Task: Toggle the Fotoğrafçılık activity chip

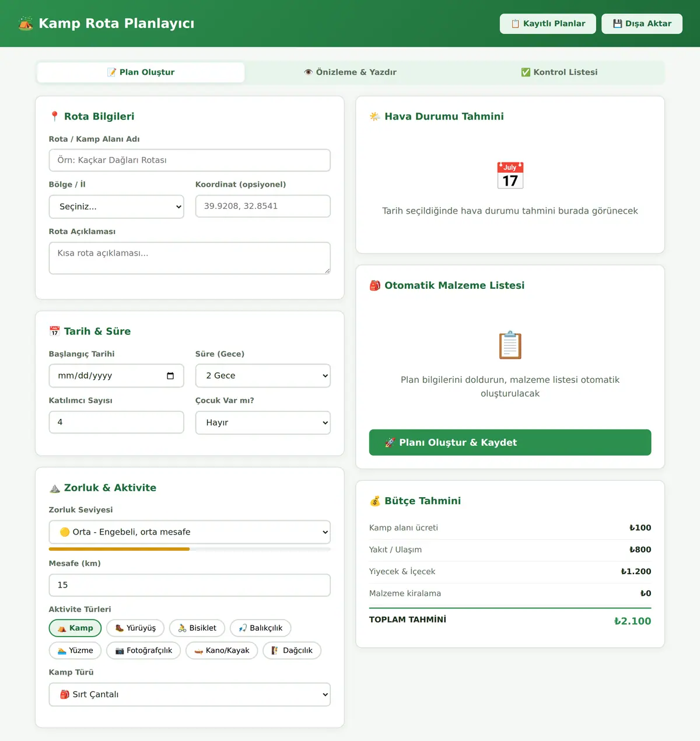Action: pos(143,651)
